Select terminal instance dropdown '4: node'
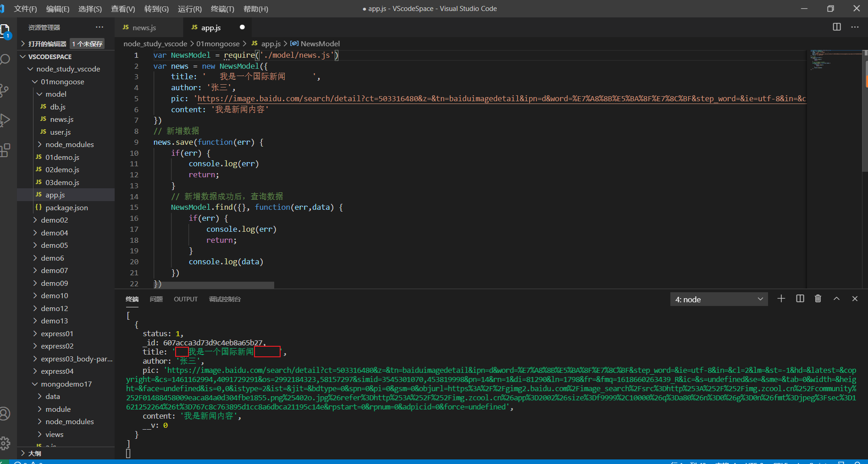This screenshot has width=868, height=464. click(x=719, y=299)
